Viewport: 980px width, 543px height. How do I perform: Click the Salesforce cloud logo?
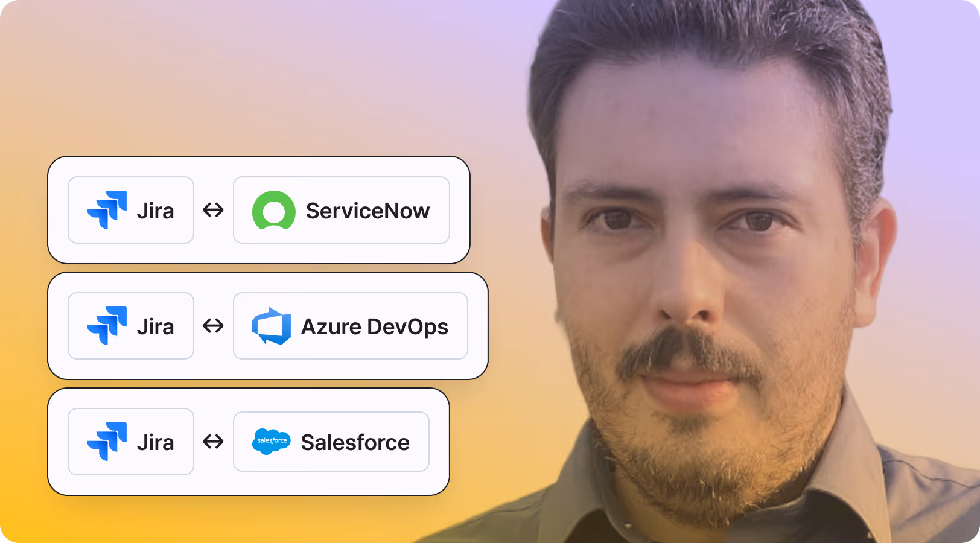(272, 442)
